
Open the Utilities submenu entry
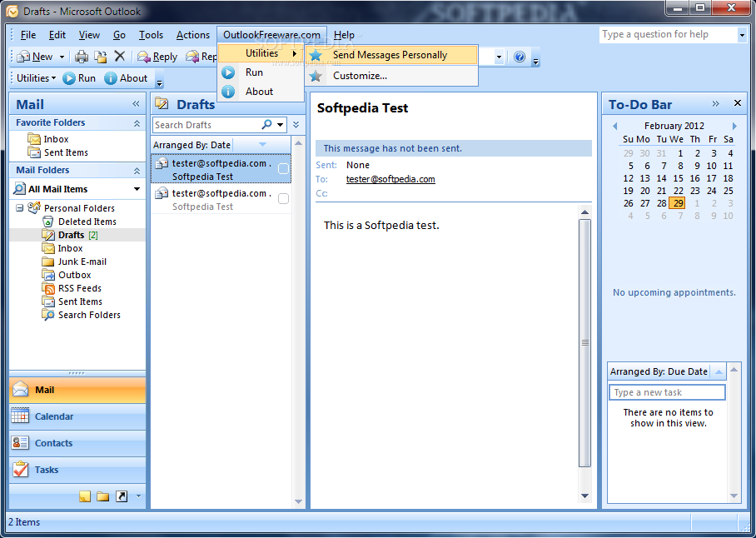point(261,53)
